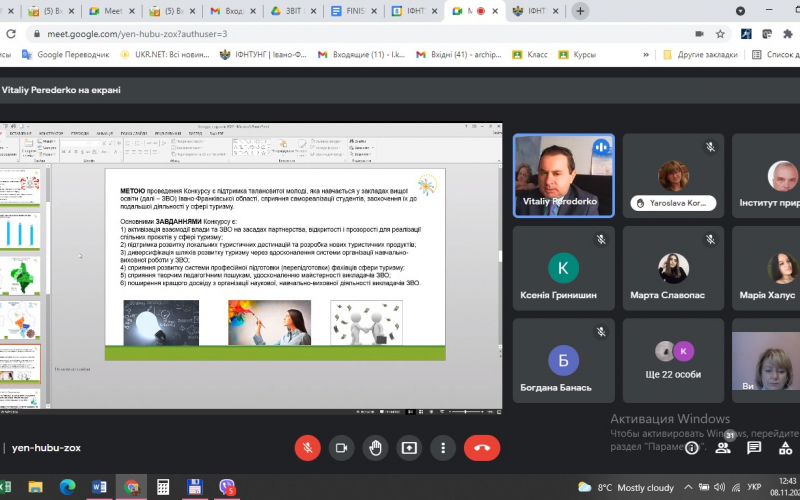800x500 pixels.
Task: Select Марія Халус participant tile
Action: coord(766,268)
